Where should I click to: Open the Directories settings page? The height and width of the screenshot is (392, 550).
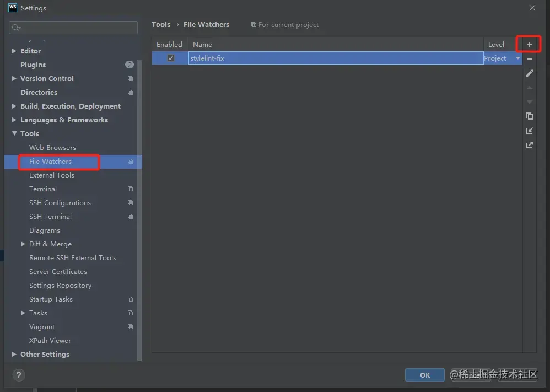coord(39,92)
